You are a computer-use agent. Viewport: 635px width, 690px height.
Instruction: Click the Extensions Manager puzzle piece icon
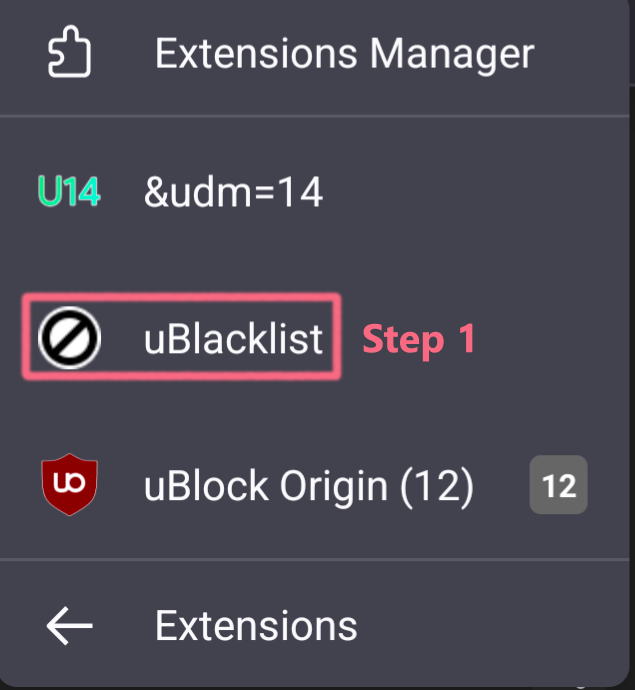click(x=69, y=53)
